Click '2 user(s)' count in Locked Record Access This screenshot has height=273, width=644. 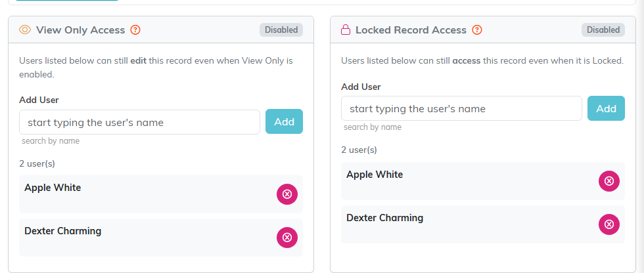(359, 150)
